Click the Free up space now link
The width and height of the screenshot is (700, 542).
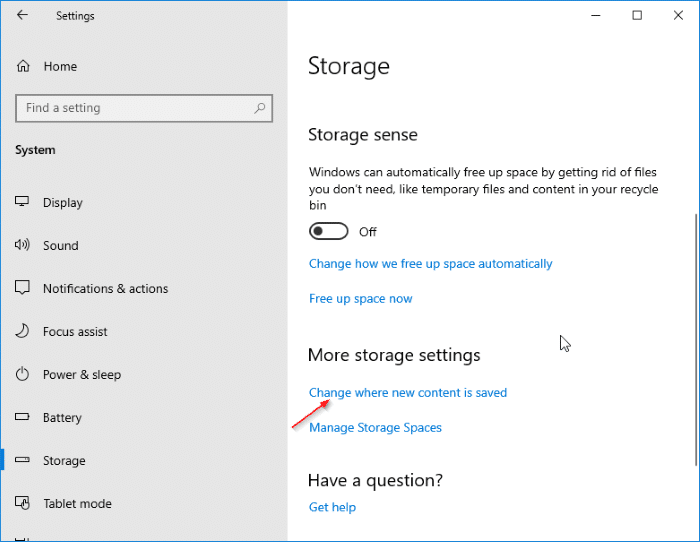361,298
